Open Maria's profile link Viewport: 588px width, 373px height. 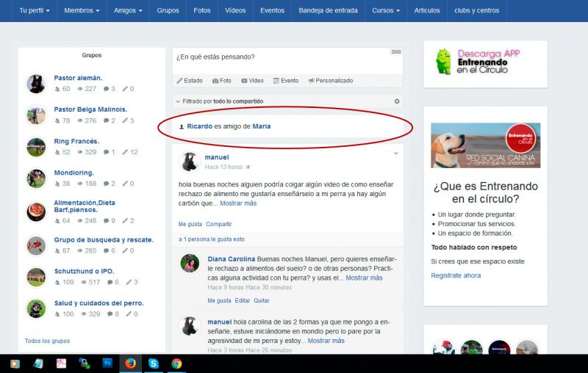[x=262, y=126]
